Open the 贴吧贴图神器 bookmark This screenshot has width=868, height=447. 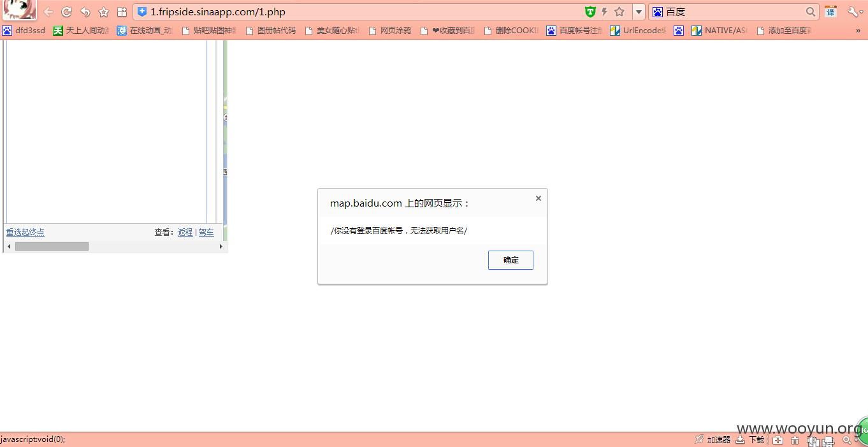(209, 31)
